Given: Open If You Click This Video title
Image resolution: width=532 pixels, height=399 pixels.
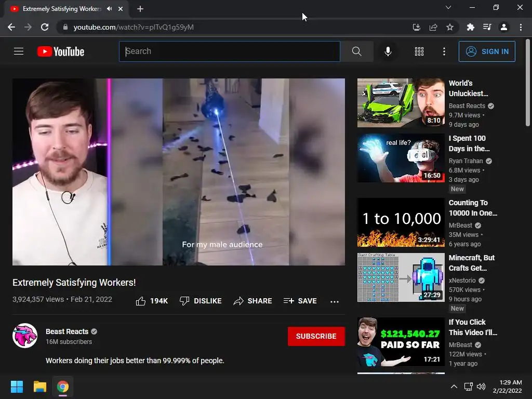Looking at the screenshot, I should tap(473, 327).
